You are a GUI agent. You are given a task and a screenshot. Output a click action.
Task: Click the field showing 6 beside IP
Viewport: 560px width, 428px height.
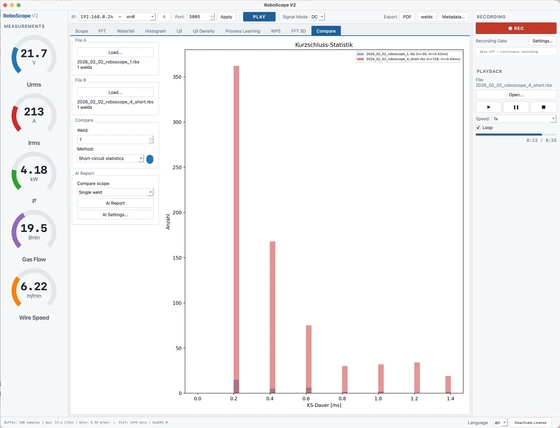click(x=164, y=17)
